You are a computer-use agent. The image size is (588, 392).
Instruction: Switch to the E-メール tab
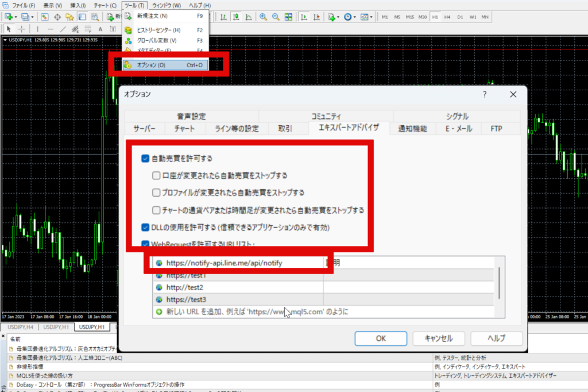[459, 129]
